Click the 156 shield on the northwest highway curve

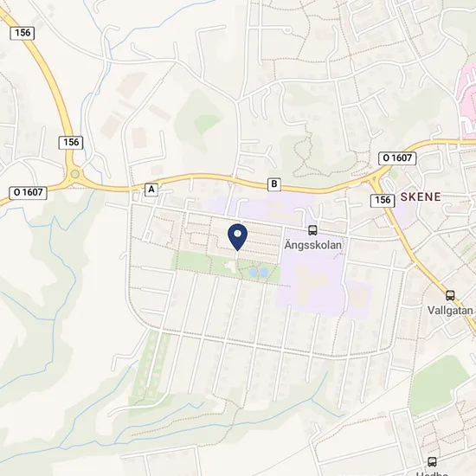(23, 33)
